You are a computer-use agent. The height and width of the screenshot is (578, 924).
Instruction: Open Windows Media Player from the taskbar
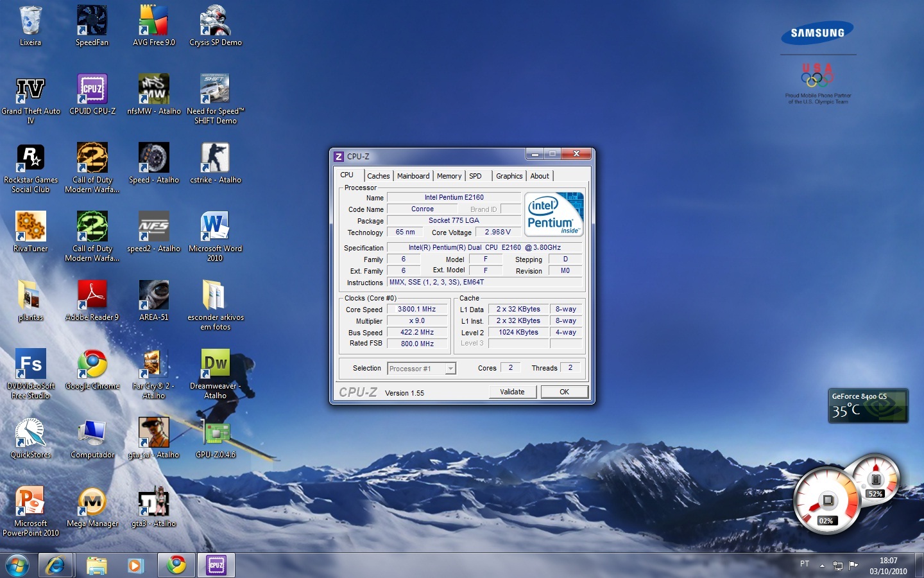click(x=135, y=565)
